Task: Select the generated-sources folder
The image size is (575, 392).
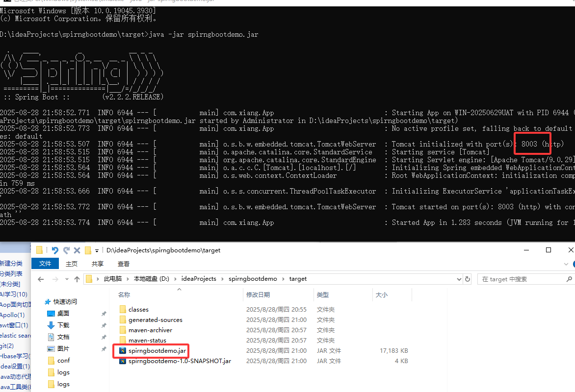Action: point(155,320)
